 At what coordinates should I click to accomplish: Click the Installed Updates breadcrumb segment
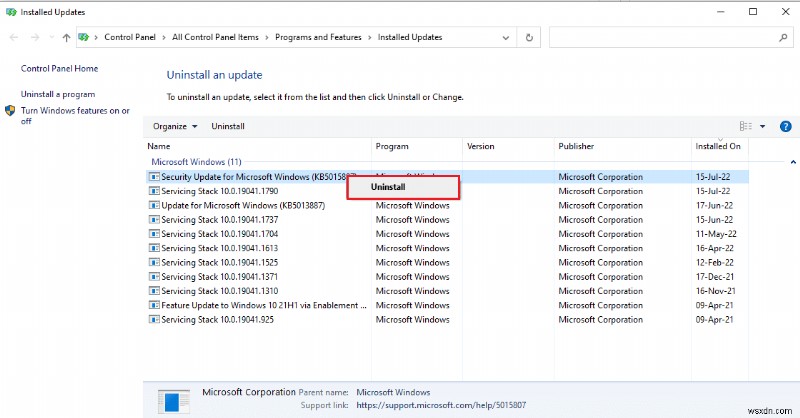click(410, 37)
